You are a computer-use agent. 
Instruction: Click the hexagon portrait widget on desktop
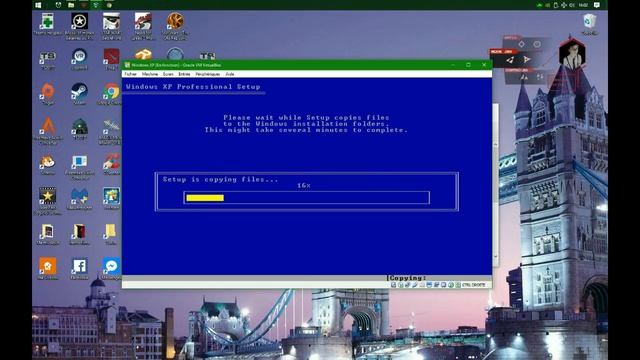click(572, 53)
